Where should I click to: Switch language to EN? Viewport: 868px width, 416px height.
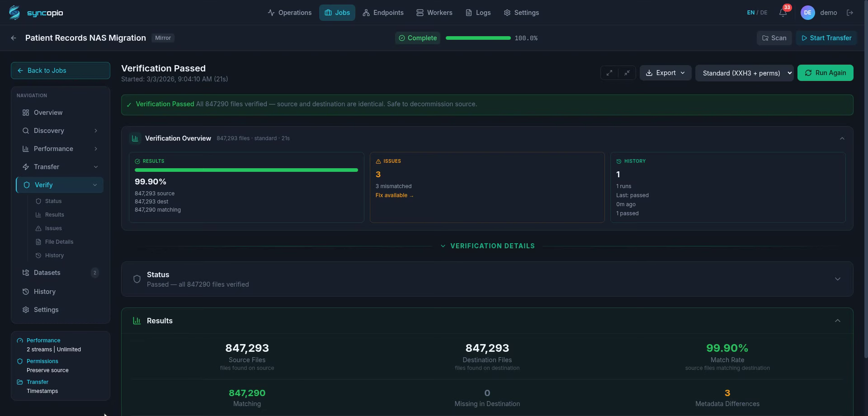(x=750, y=13)
